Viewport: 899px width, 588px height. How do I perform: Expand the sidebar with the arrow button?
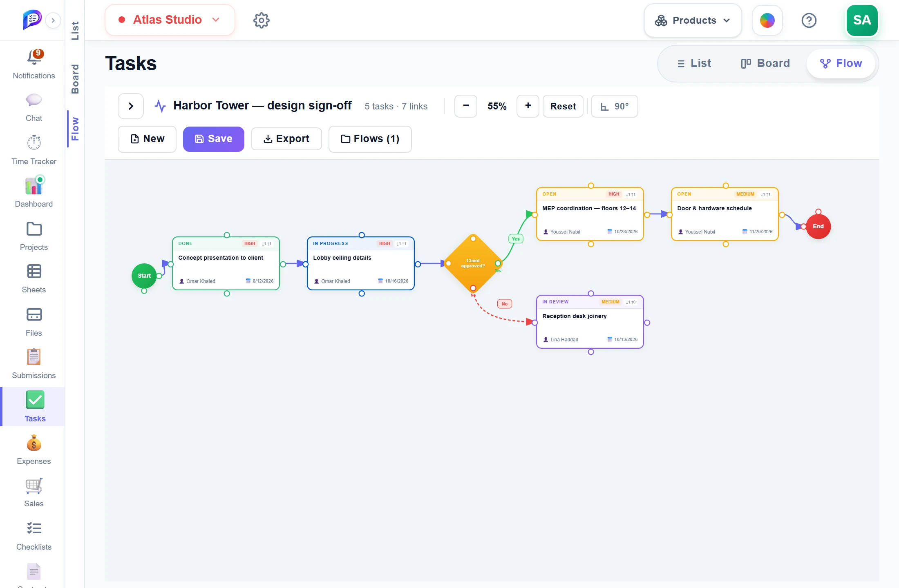pos(53,20)
